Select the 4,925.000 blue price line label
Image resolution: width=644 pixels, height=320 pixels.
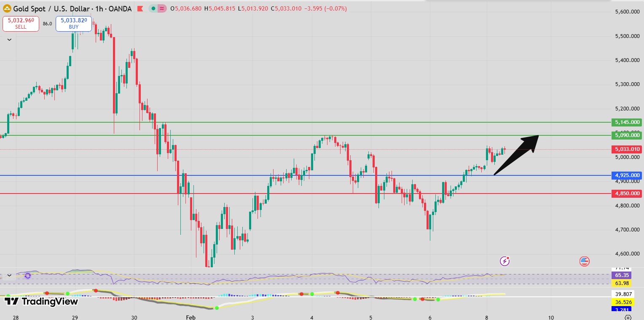627,175
